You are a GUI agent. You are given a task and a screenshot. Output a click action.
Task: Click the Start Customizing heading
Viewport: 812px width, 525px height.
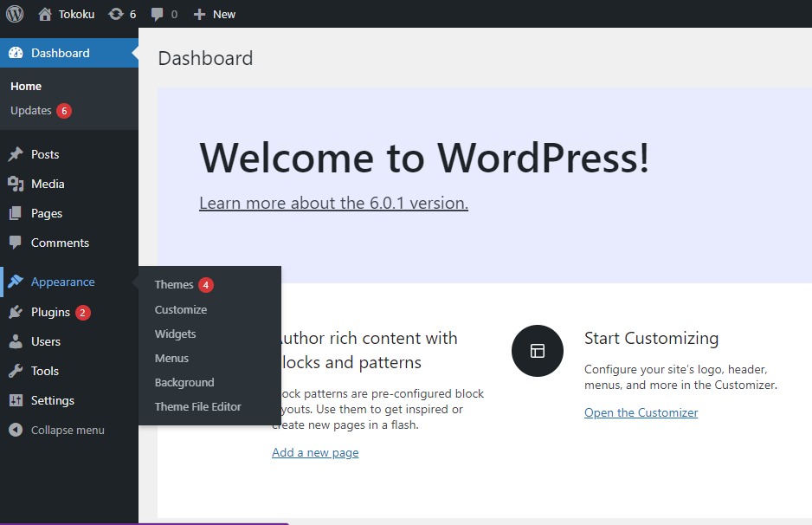652,338
